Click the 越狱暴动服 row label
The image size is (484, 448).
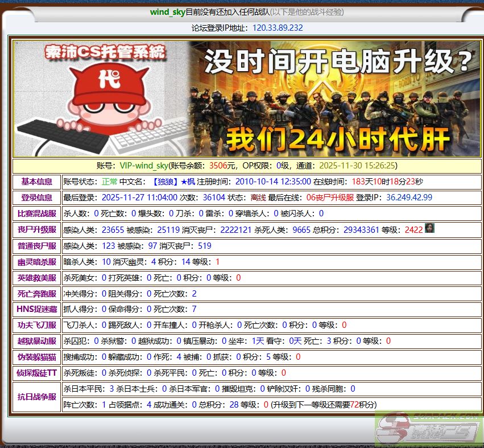pos(37,341)
